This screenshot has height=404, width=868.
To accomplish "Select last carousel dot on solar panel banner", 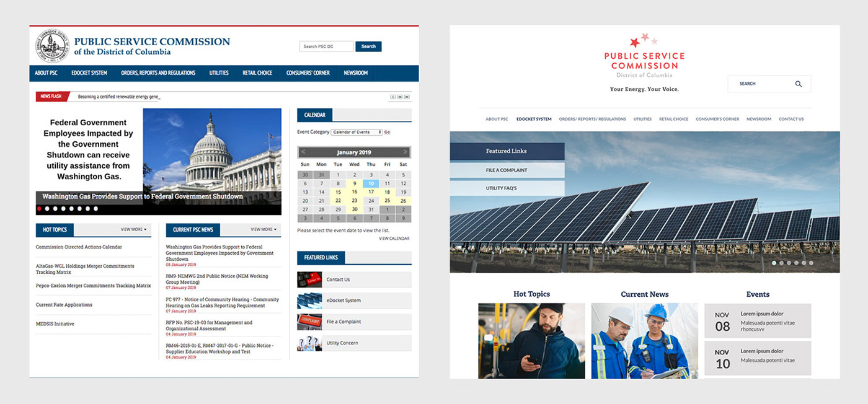I will 811,263.
